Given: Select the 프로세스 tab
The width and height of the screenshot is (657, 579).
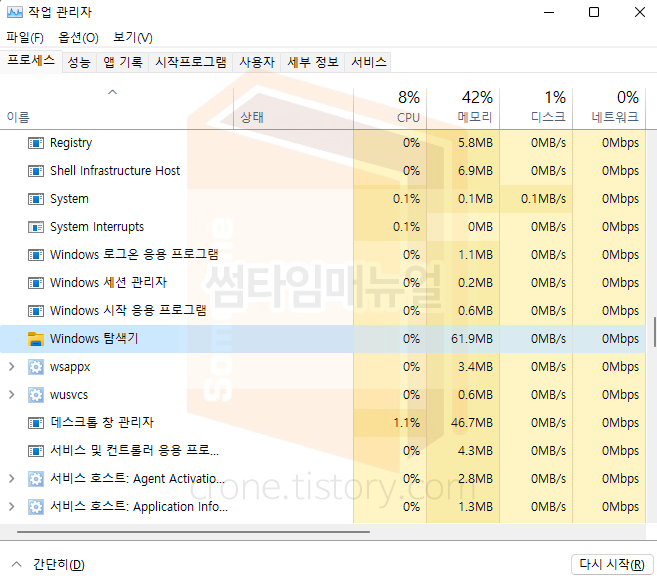Looking at the screenshot, I should pyautogui.click(x=31, y=61).
